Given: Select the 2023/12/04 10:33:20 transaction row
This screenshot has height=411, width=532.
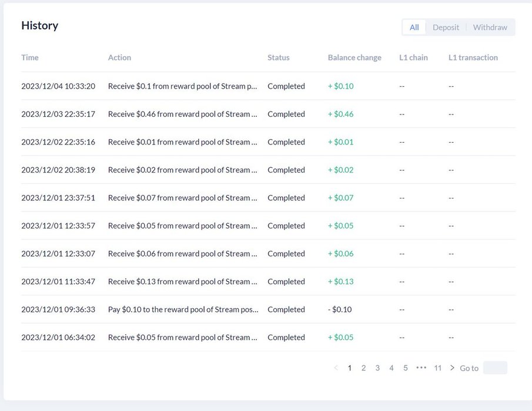Looking at the screenshot, I should [x=58, y=86].
